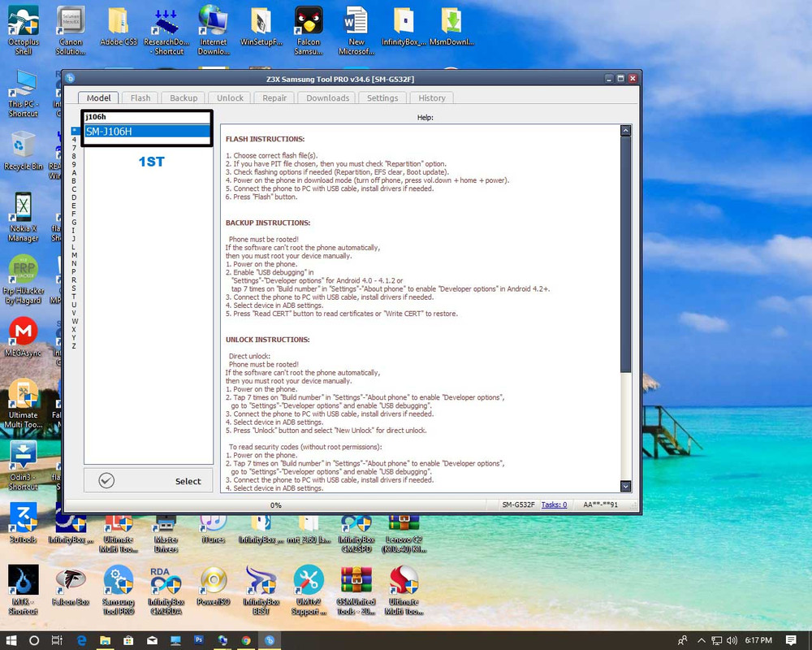
Task: Open the Recycle Bin
Action: 24,150
